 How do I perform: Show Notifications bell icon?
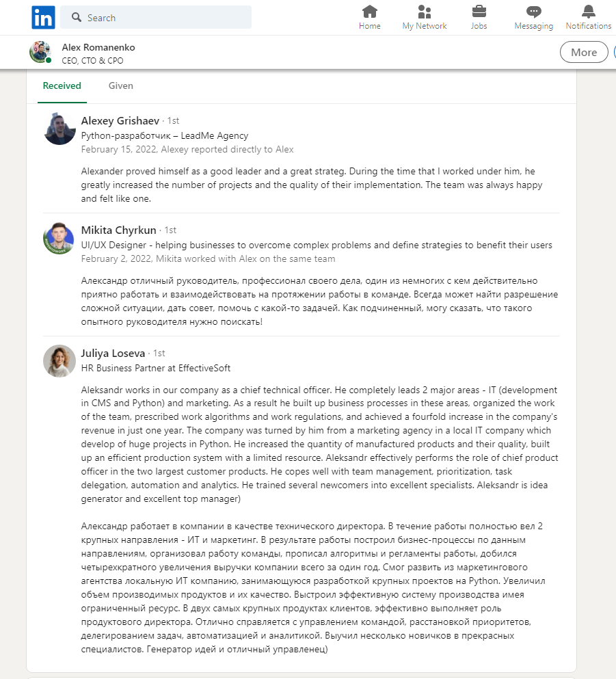pyautogui.click(x=588, y=12)
